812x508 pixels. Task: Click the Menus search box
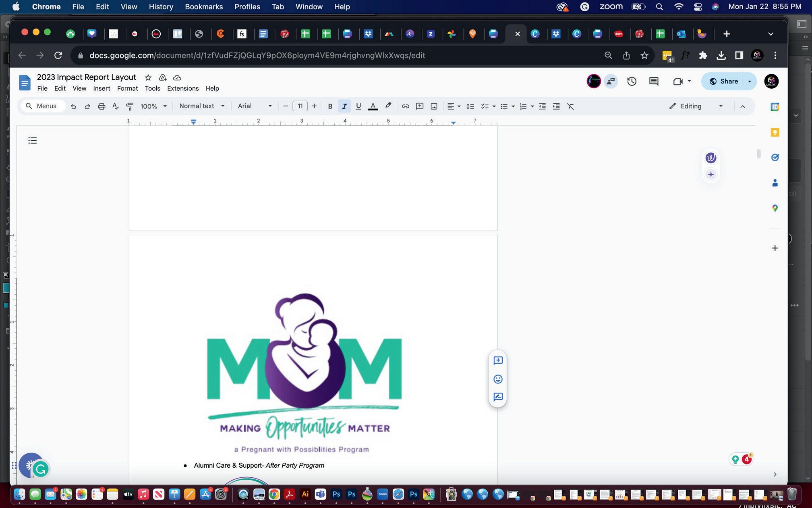click(x=43, y=106)
